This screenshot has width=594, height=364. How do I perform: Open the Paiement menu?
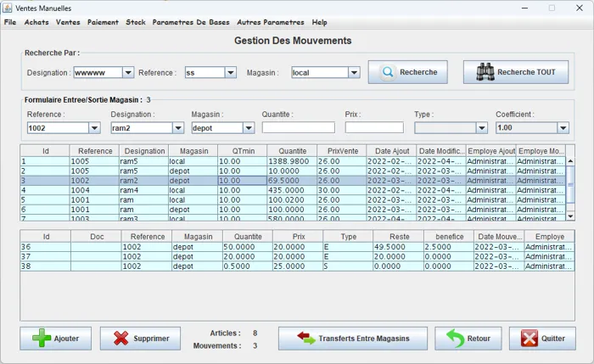tap(103, 22)
